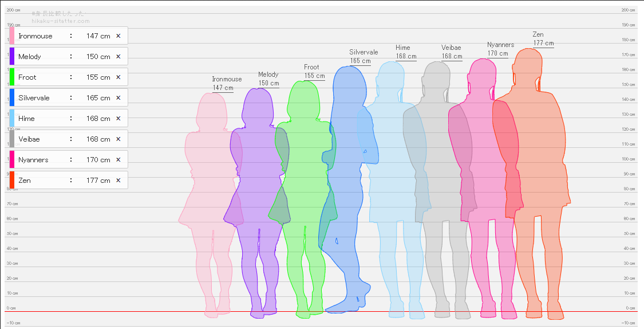Select the Nyanners name in the list
The height and width of the screenshot is (329, 644).
coord(33,159)
